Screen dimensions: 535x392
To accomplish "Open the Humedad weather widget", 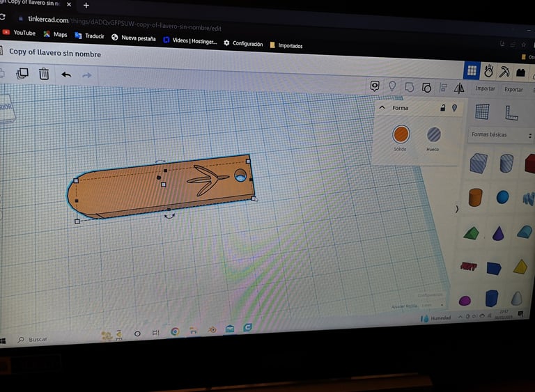I will pos(435,318).
